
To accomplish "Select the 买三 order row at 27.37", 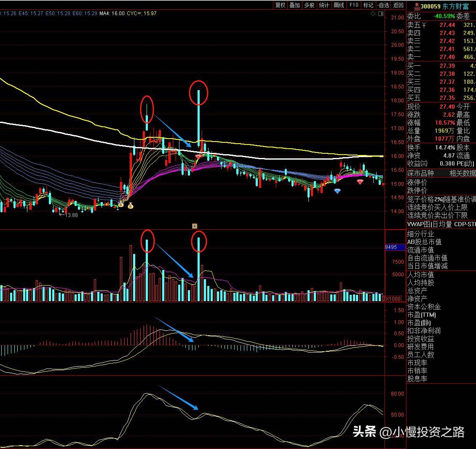I will (441, 82).
